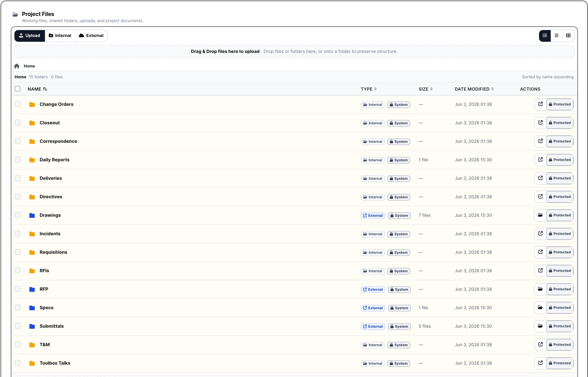The image size is (588, 377).
Task: Sort by the NAME column header
Action: coord(37,89)
